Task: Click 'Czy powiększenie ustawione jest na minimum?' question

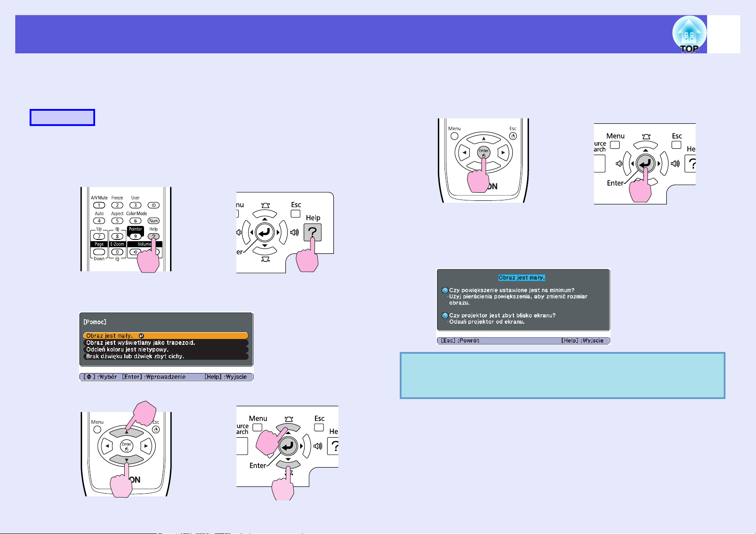Action: [x=512, y=290]
